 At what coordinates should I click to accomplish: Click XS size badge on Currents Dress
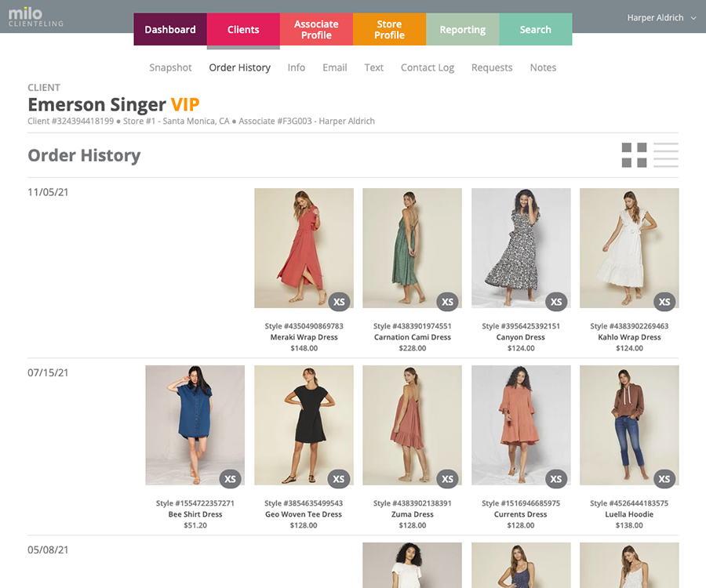click(556, 479)
